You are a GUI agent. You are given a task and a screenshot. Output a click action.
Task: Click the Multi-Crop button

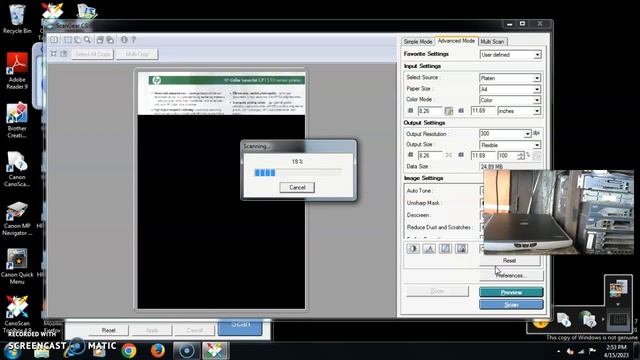point(137,54)
